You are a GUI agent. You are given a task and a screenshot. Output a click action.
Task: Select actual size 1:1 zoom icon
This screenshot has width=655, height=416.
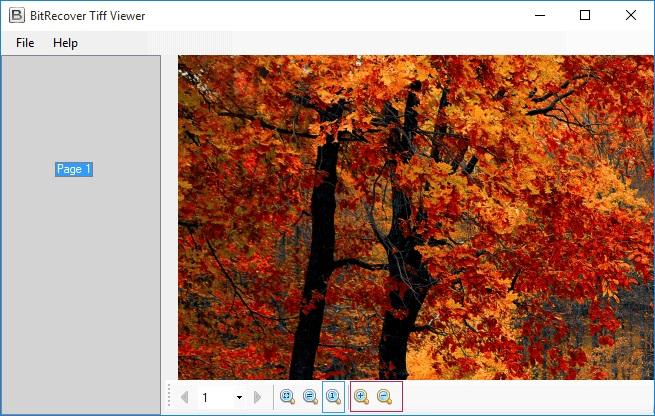tap(333, 396)
